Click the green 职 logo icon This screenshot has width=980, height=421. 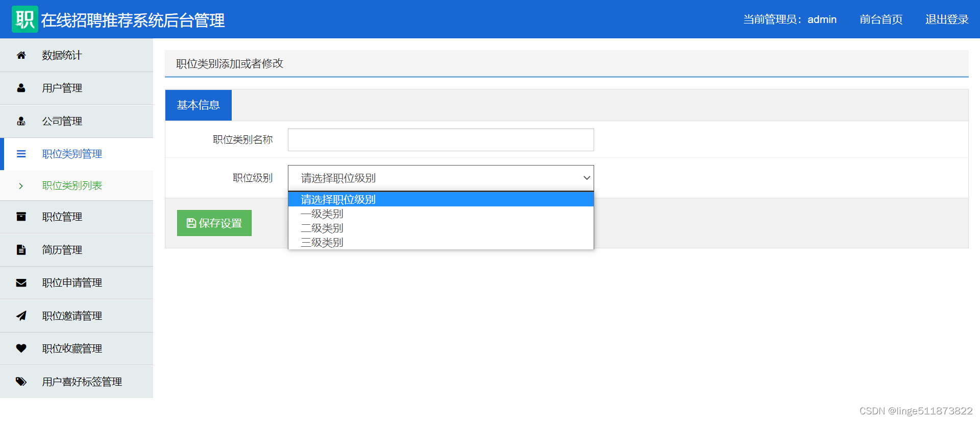[x=25, y=19]
